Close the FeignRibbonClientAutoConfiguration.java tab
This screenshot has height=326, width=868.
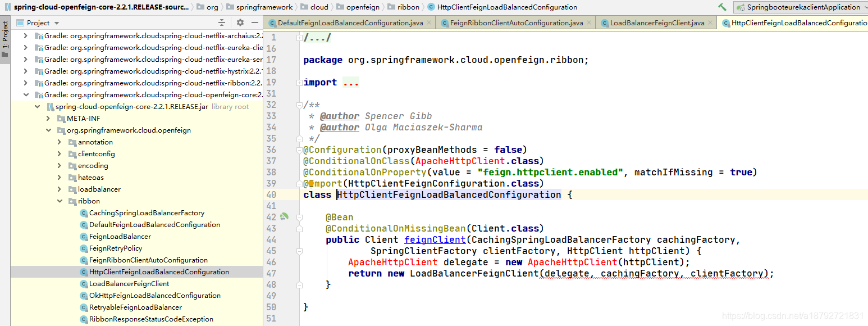pyautogui.click(x=589, y=23)
